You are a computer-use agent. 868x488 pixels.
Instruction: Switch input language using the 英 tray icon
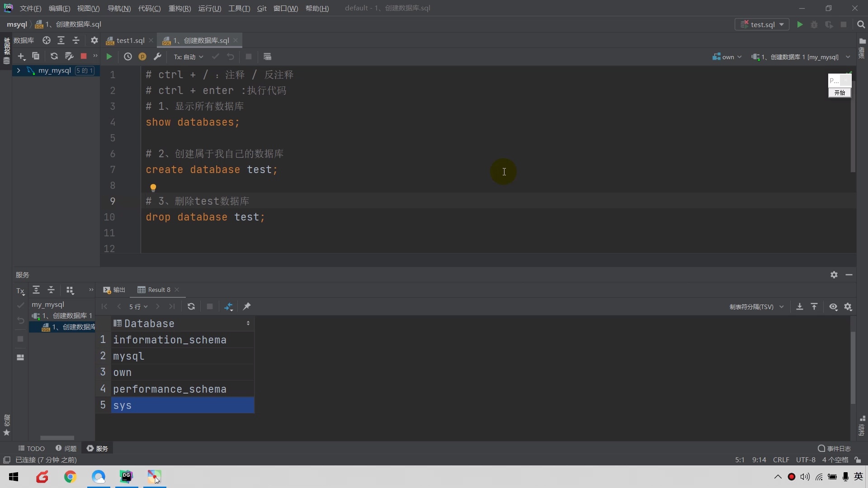click(x=859, y=476)
